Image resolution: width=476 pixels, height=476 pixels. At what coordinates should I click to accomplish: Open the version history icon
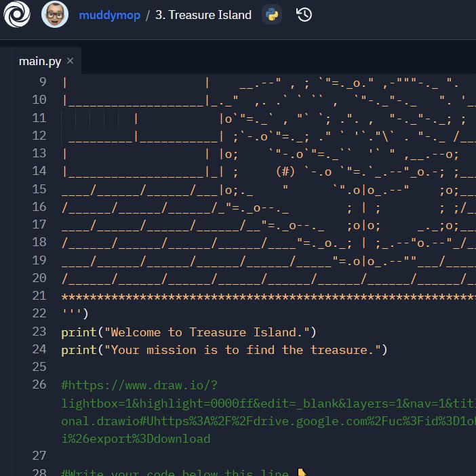pos(304,14)
